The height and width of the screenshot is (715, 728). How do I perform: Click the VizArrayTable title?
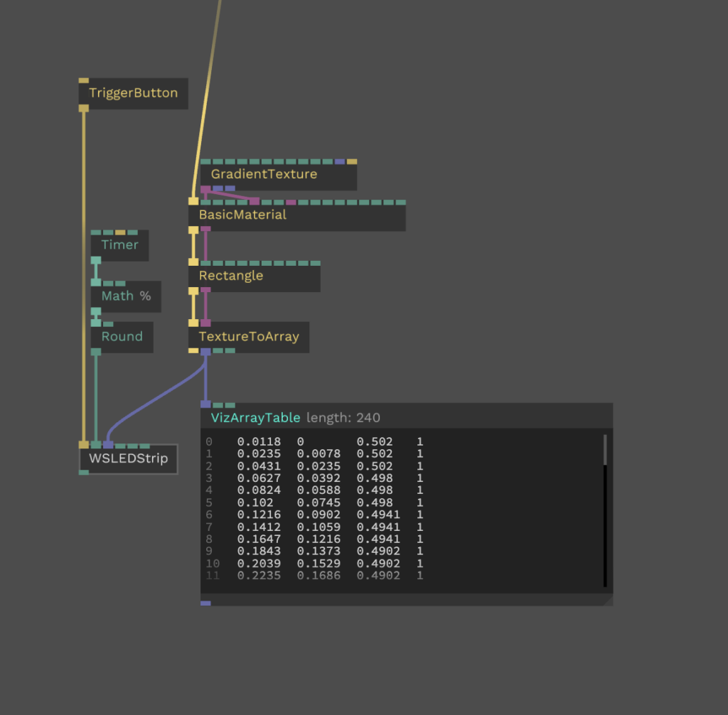[255, 418]
